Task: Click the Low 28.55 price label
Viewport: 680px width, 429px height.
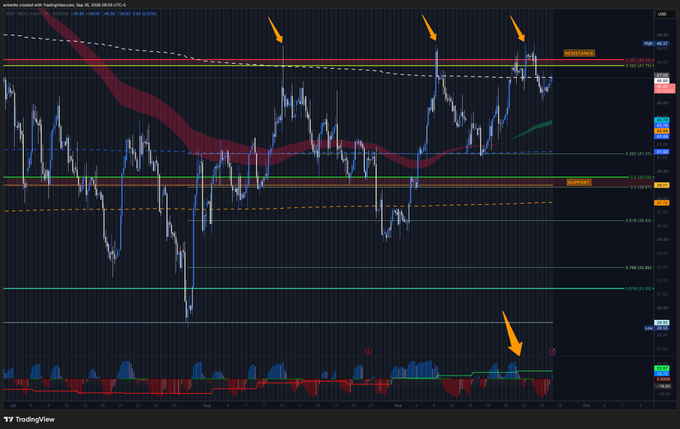Action: [656, 328]
